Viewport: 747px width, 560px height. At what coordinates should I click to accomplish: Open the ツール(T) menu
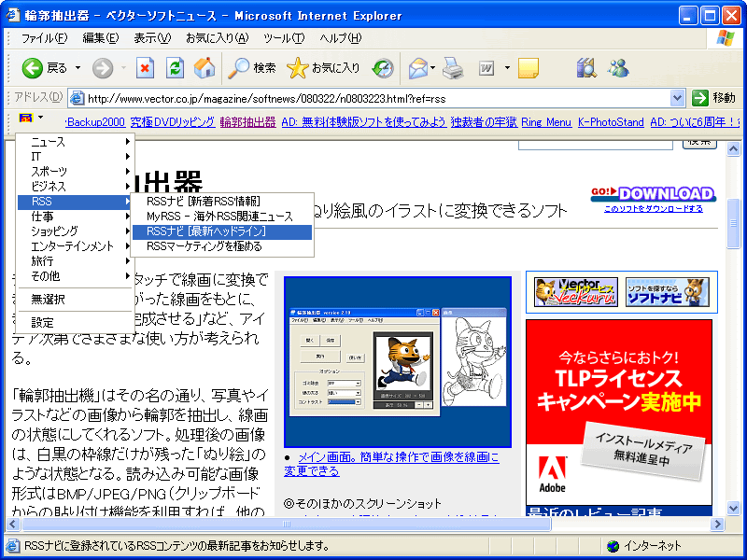click(x=284, y=38)
